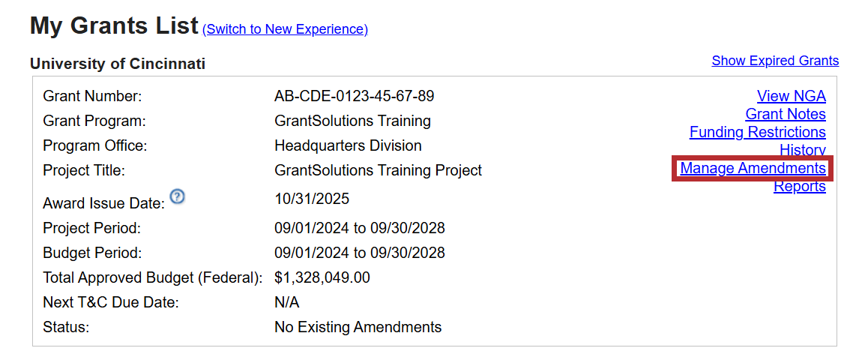Click the $1,328,049.00 budget amount
Image resolution: width=868 pixels, height=354 pixels.
point(322,277)
